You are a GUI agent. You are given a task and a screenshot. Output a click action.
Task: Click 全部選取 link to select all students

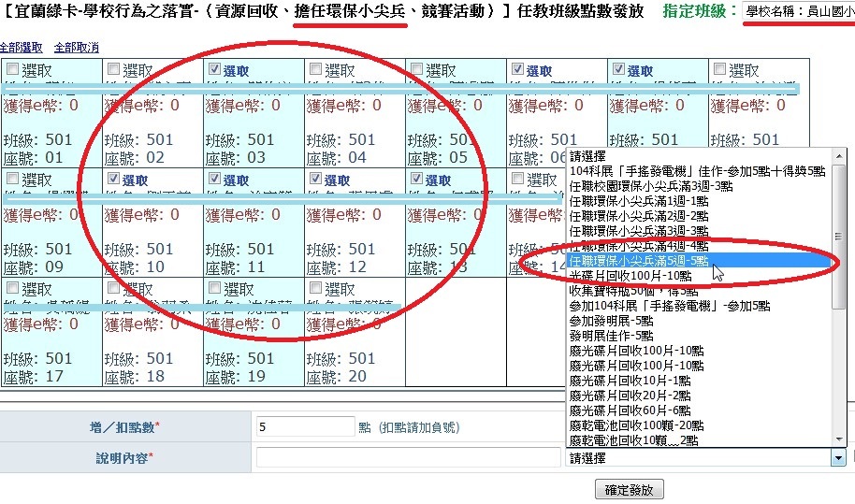pos(21,48)
